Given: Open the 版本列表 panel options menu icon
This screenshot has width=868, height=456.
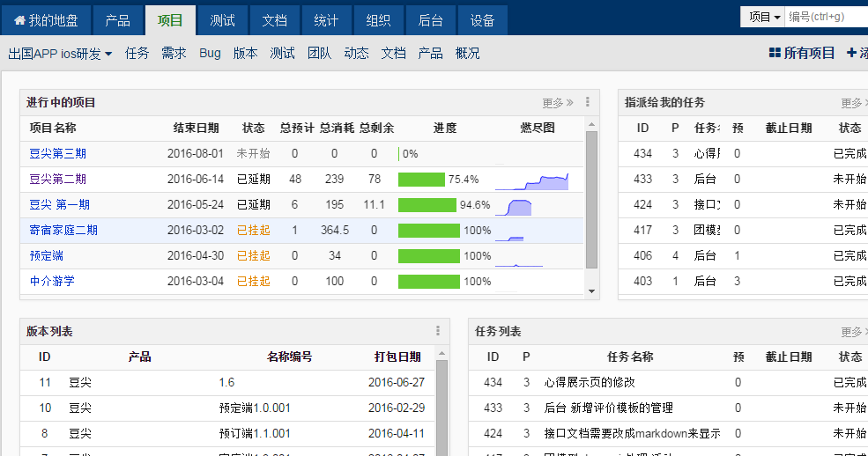Looking at the screenshot, I should 438,331.
